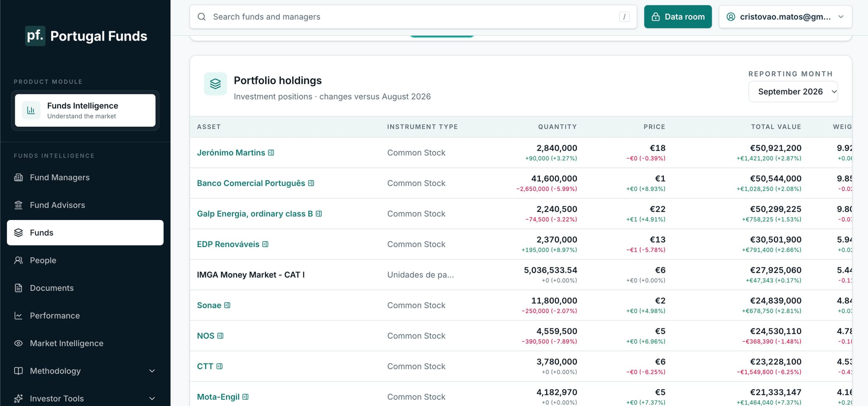
Task: Sort by TOTAL VALUE column header
Action: [x=776, y=127]
